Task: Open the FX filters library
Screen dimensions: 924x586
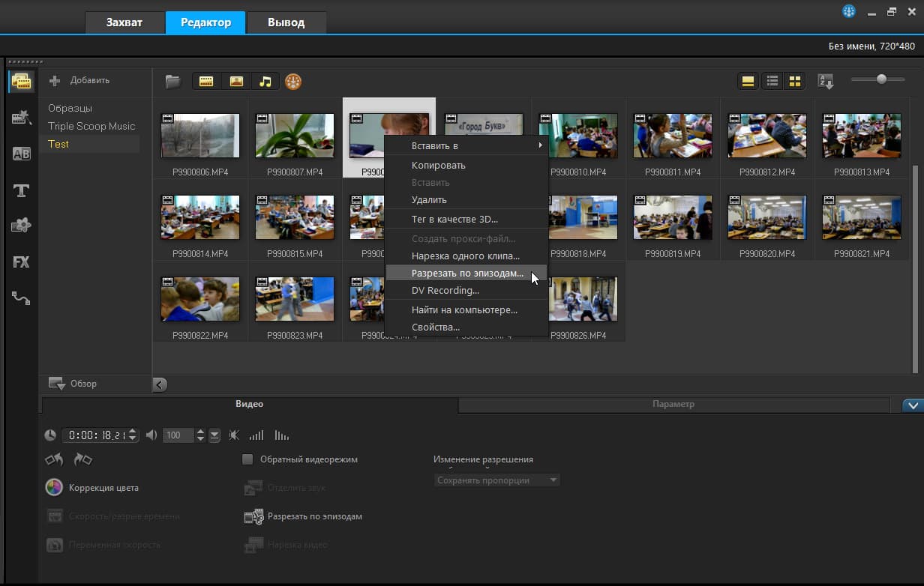Action: pyautogui.click(x=21, y=262)
